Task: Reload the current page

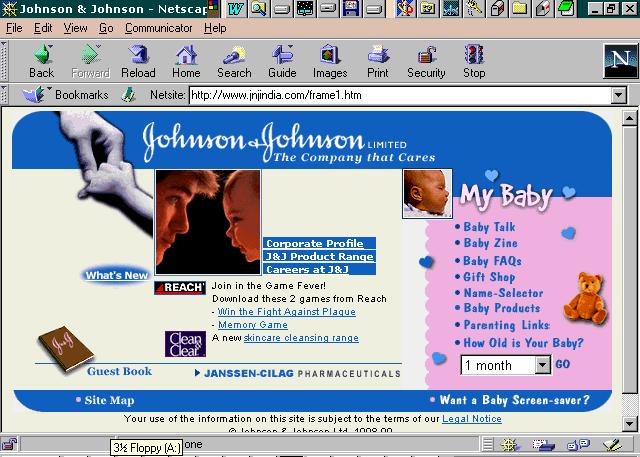Action: [138, 61]
